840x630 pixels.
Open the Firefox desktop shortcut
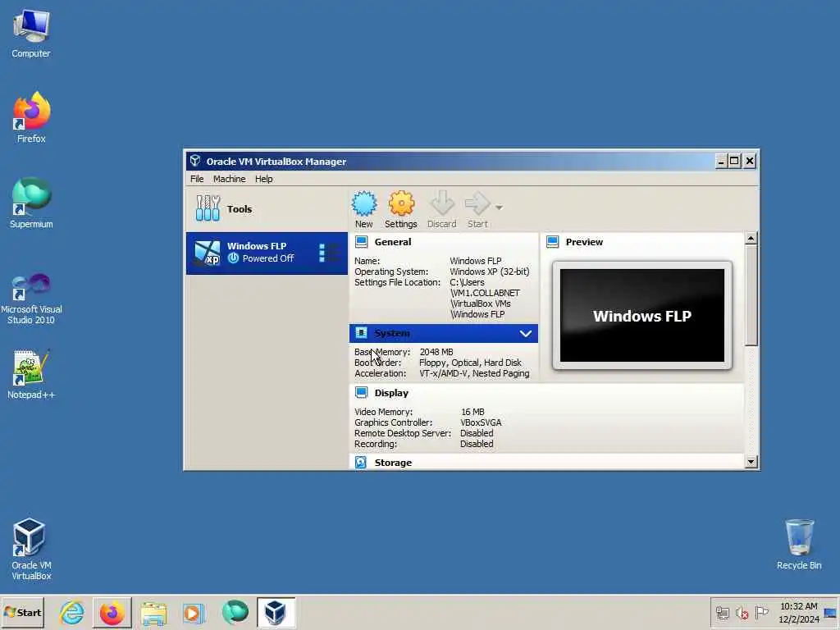coord(31,117)
